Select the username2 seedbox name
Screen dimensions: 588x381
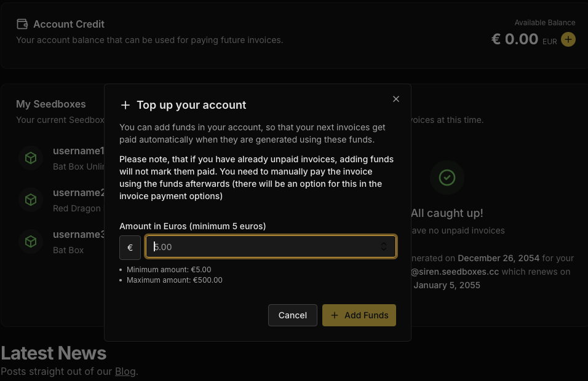coord(79,193)
